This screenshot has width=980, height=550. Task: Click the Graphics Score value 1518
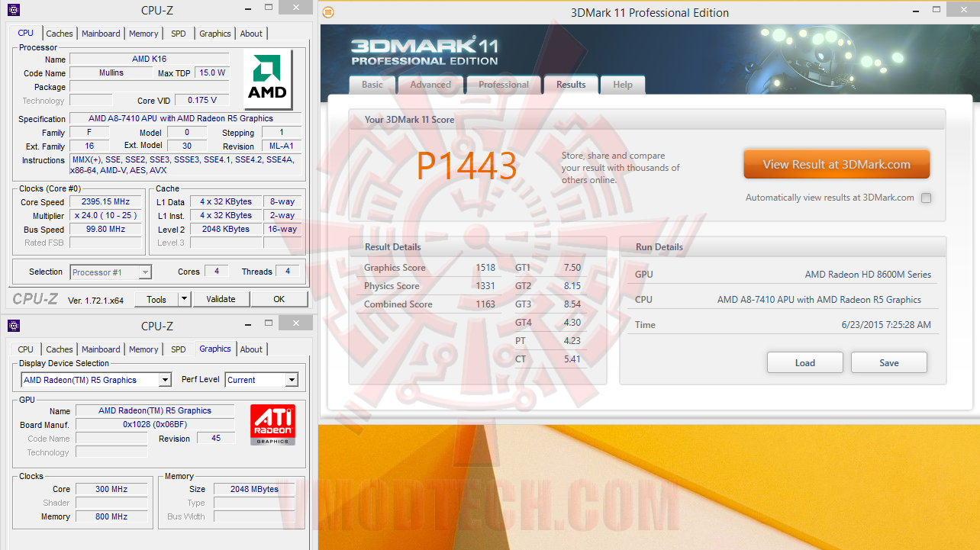tap(485, 268)
